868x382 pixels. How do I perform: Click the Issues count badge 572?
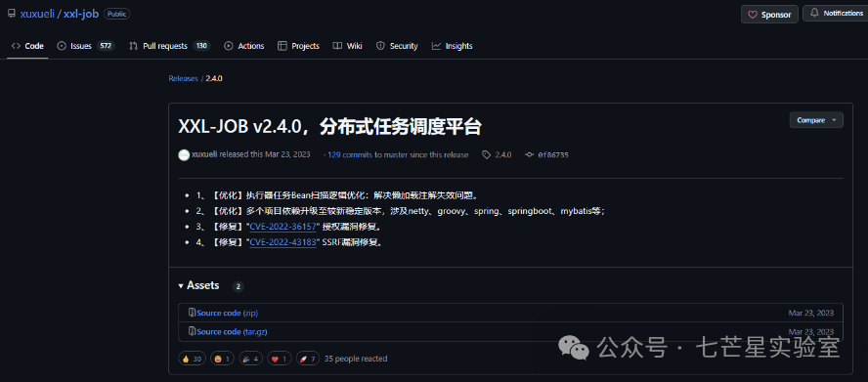tap(106, 46)
